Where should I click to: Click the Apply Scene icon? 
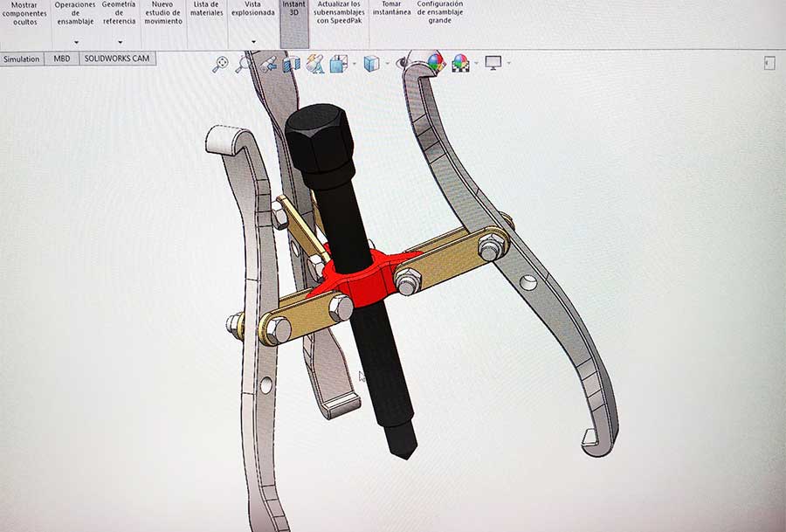click(x=460, y=63)
